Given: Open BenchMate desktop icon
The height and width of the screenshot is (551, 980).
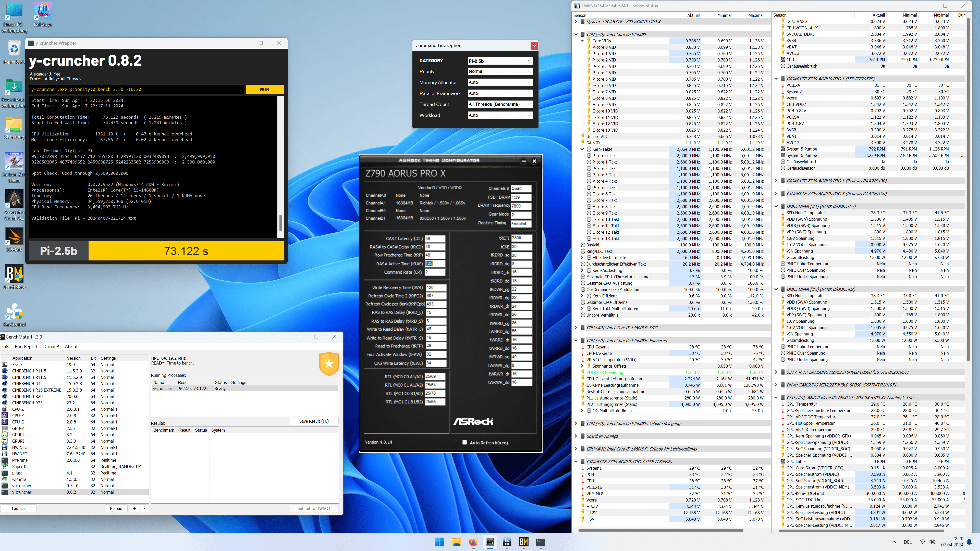Looking at the screenshot, I should 14,277.
